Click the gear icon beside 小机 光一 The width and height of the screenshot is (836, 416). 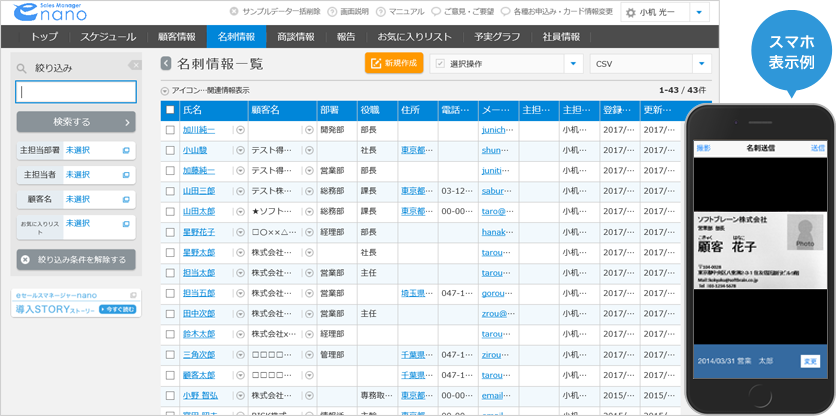pyautogui.click(x=631, y=12)
